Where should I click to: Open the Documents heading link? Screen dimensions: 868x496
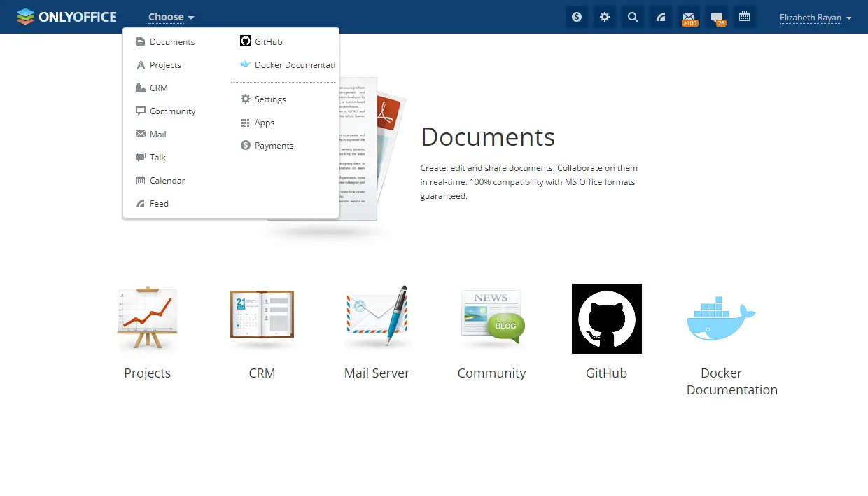pos(488,137)
